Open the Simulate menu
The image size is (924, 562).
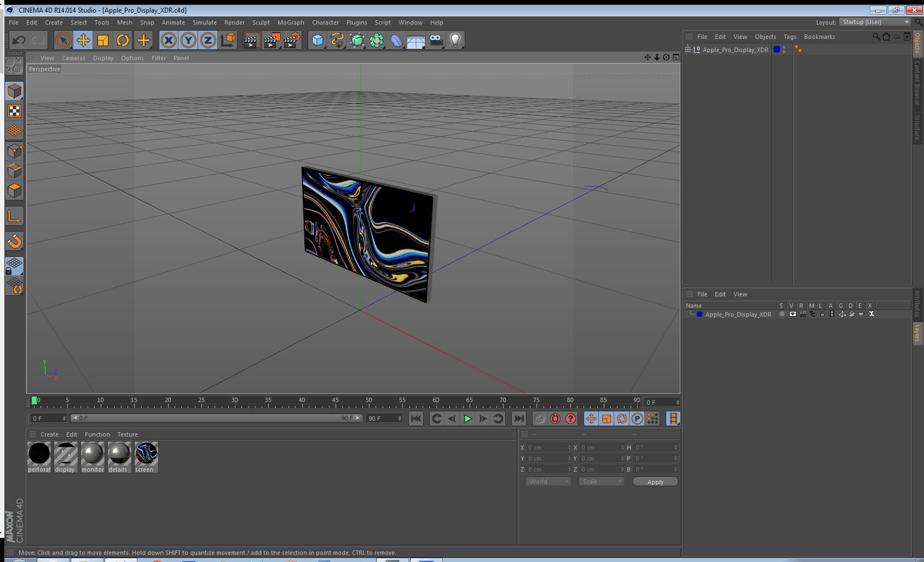point(205,22)
